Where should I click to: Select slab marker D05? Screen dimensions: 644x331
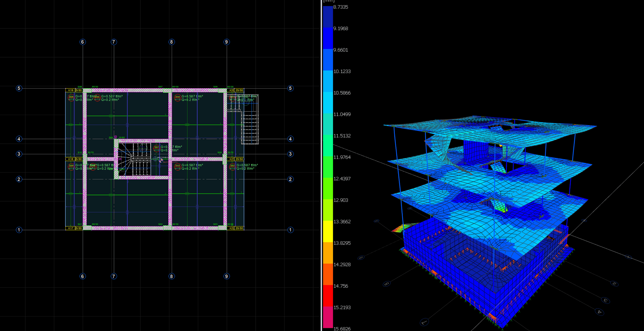click(97, 98)
